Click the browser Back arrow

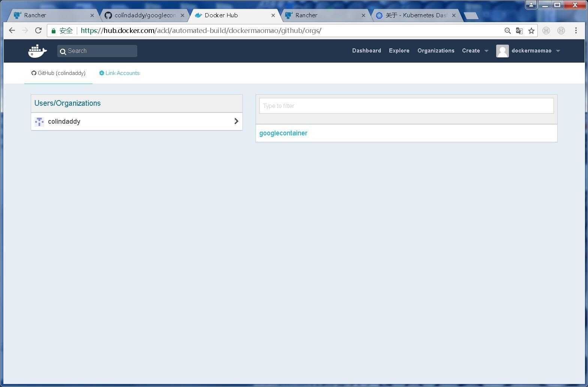[x=12, y=30]
